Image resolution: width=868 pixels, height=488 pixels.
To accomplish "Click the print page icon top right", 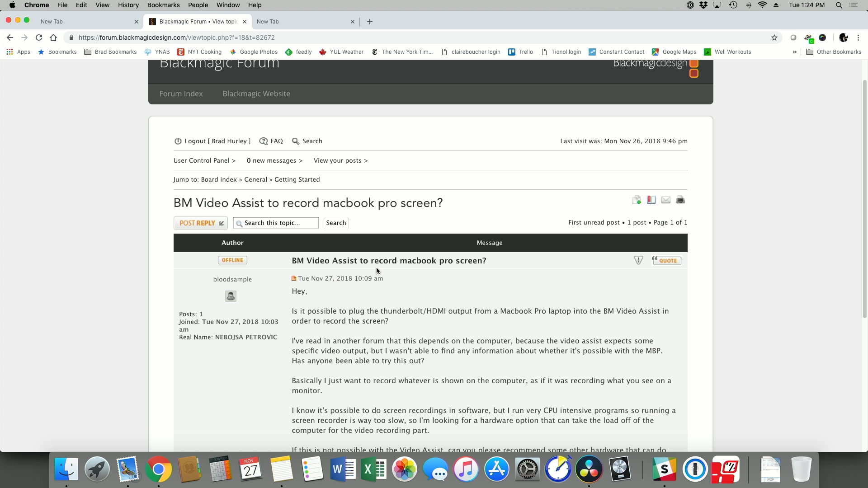I will tap(680, 200).
